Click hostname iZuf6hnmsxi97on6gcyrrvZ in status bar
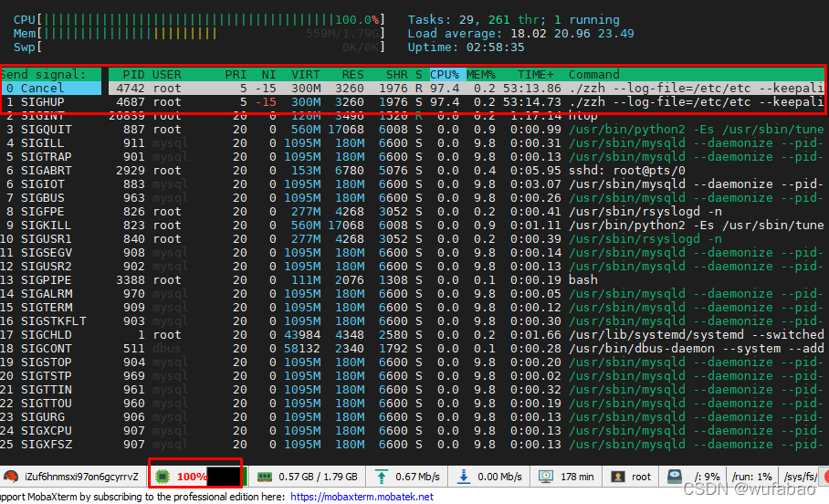This screenshot has width=829, height=504. pos(81,477)
